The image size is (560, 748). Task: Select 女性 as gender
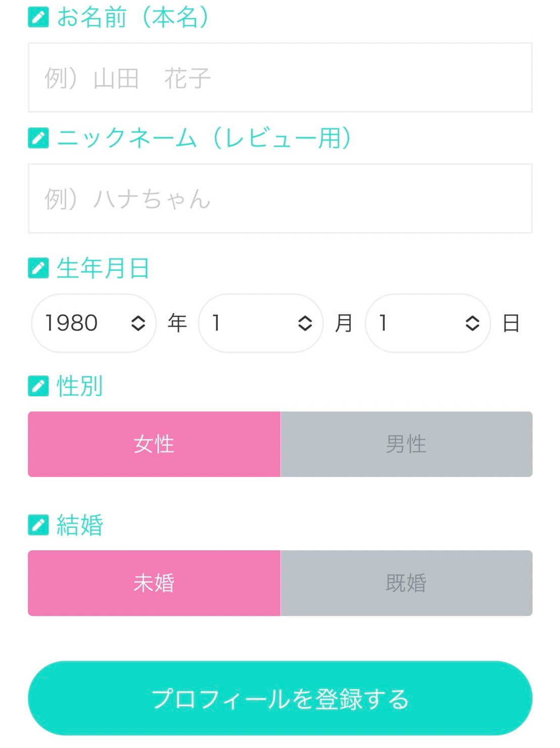tap(154, 444)
